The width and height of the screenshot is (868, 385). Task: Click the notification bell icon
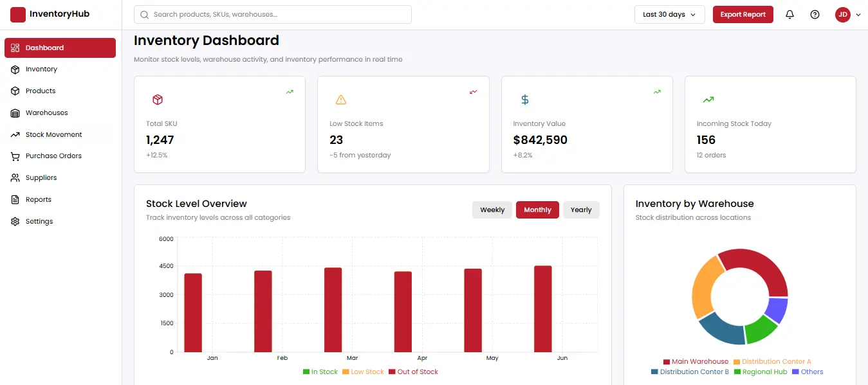[x=790, y=14]
